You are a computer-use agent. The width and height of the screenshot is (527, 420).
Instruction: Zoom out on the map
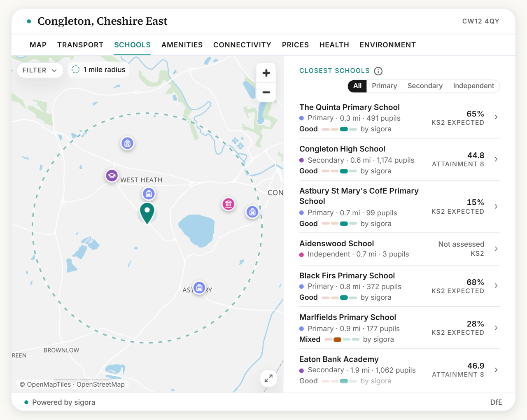[266, 92]
